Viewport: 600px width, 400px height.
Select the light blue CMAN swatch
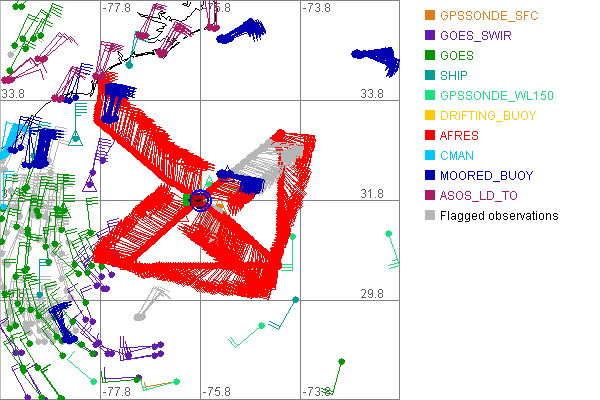[430, 156]
